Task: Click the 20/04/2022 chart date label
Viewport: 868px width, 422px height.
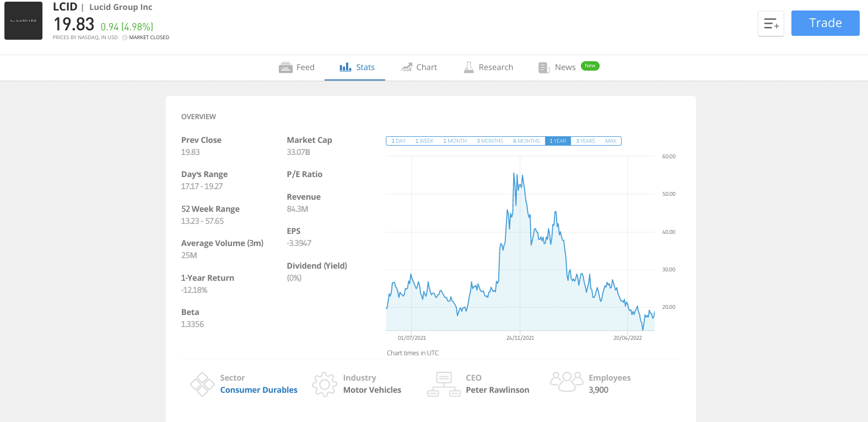Action: coord(628,338)
